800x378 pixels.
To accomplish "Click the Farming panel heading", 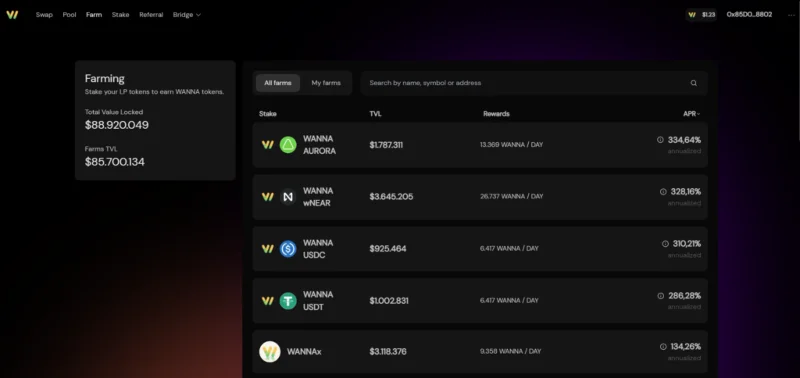I will 105,79.
